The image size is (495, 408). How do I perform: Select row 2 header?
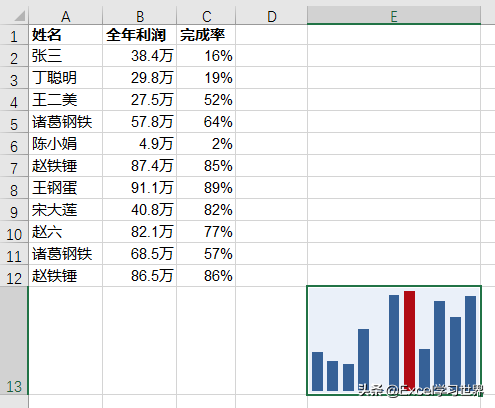pos(14,56)
